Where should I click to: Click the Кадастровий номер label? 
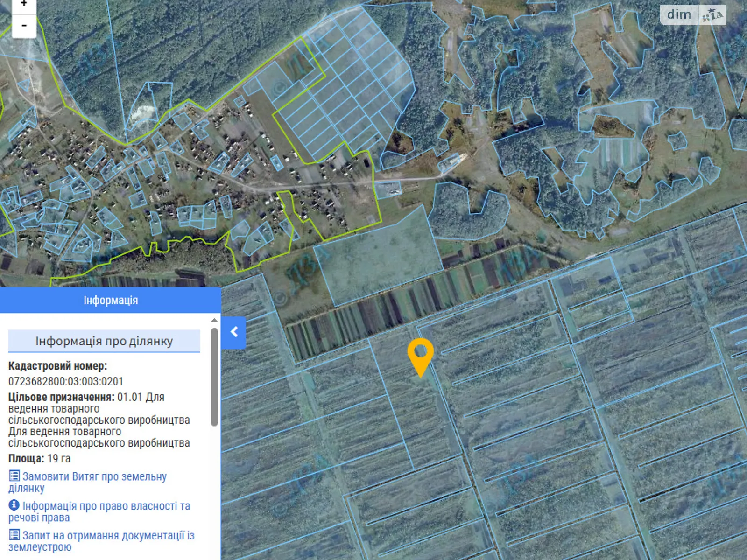(x=57, y=366)
